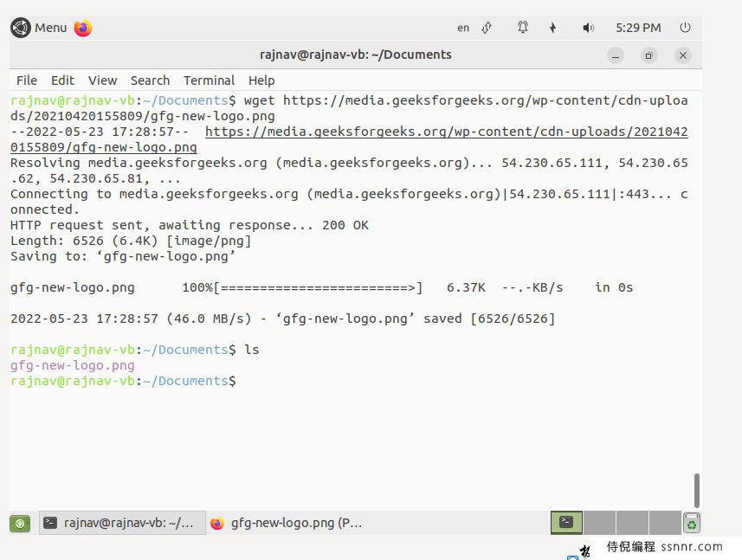Open the volume speaker icon
The image size is (742, 560).
click(588, 28)
